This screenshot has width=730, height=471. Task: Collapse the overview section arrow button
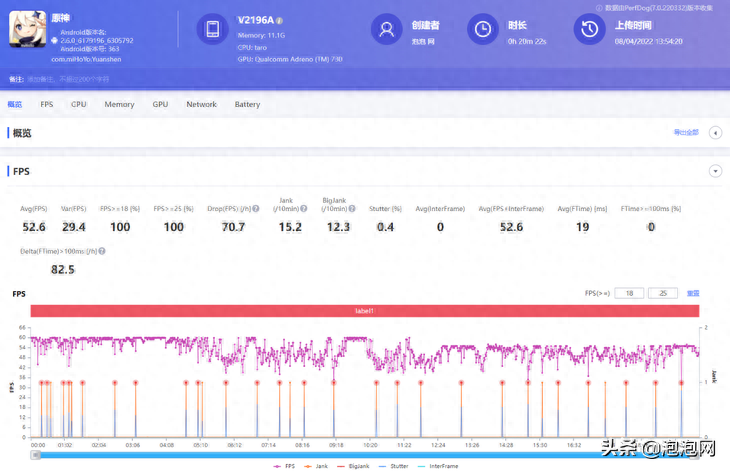click(x=715, y=133)
